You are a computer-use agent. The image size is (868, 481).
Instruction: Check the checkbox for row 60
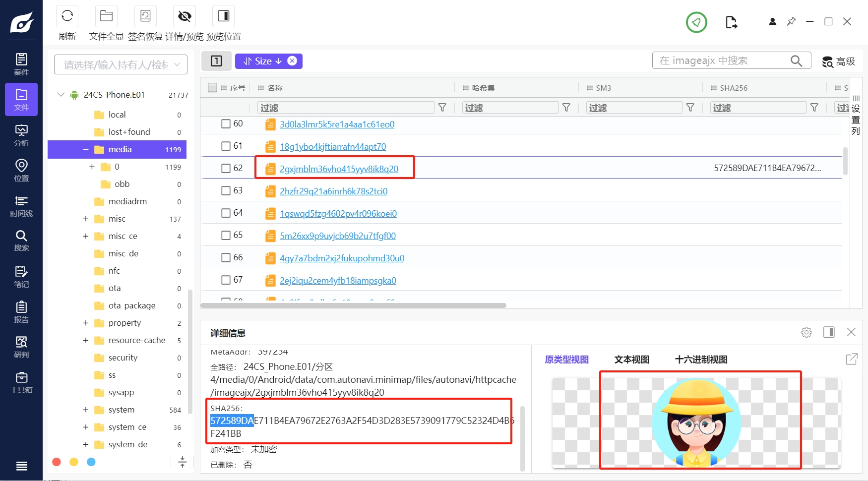click(226, 123)
